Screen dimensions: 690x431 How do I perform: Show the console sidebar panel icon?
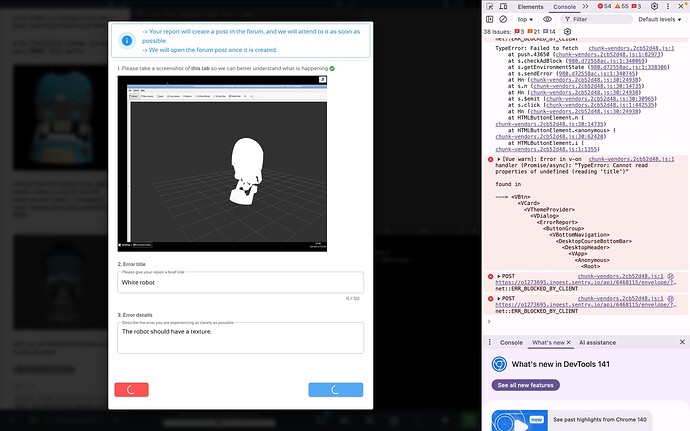[x=489, y=19]
